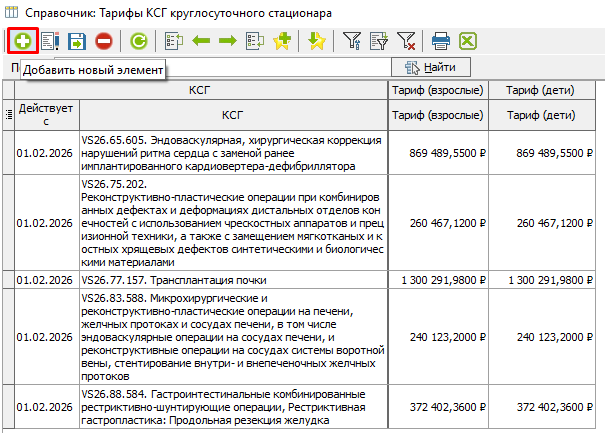Click date 01.02.2026 in Трансплантация почки row

47,280
